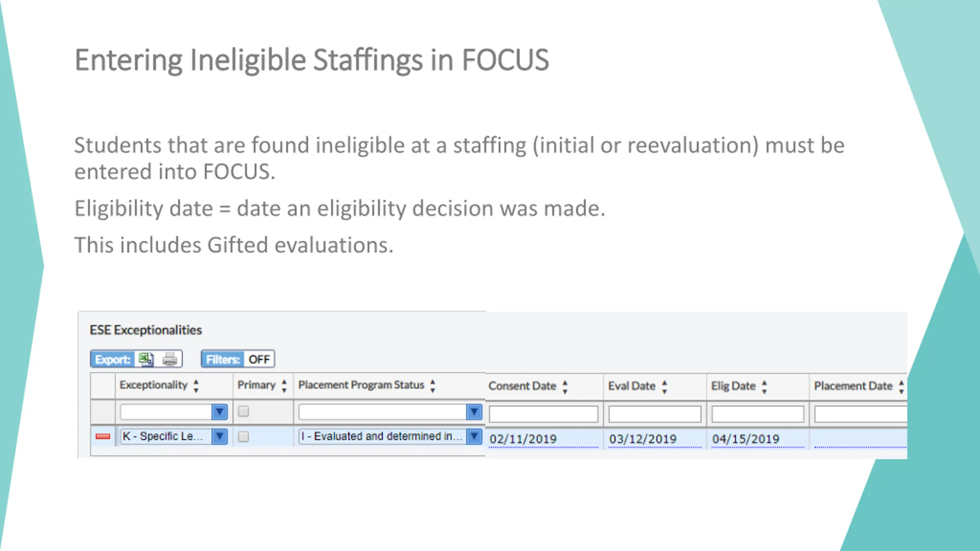Export table to Excel spreadsheet icon
The width and height of the screenshot is (980, 551).
tap(146, 359)
